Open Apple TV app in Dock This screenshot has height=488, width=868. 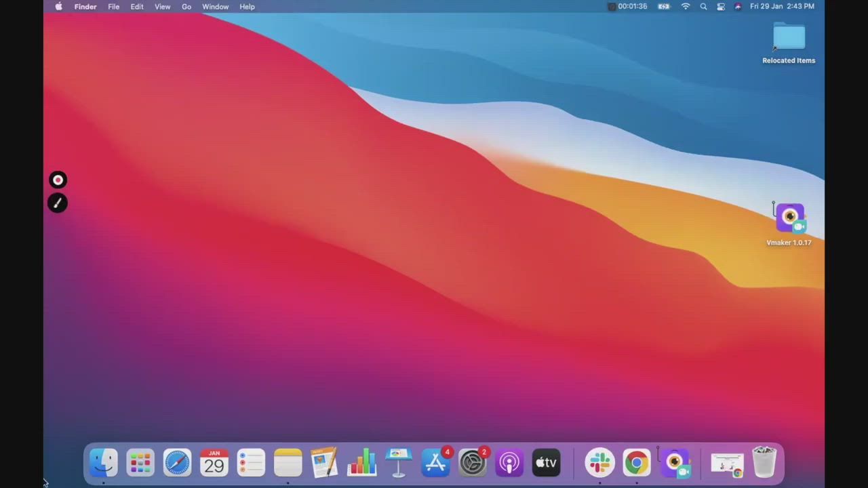pyautogui.click(x=546, y=463)
